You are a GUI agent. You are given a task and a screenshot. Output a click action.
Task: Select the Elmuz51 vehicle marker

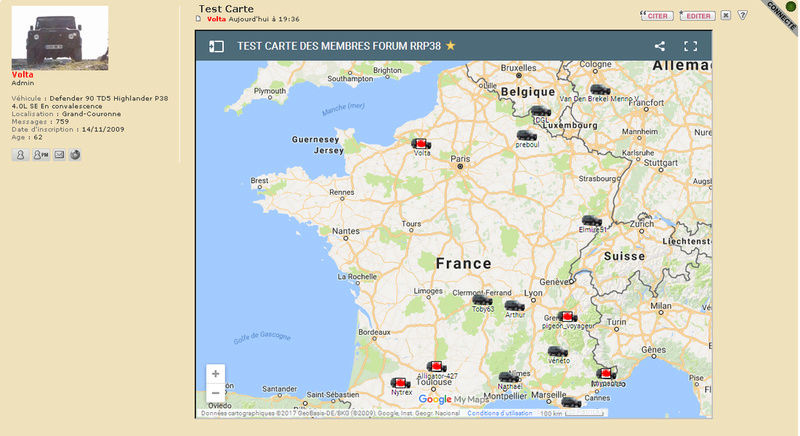click(592, 221)
